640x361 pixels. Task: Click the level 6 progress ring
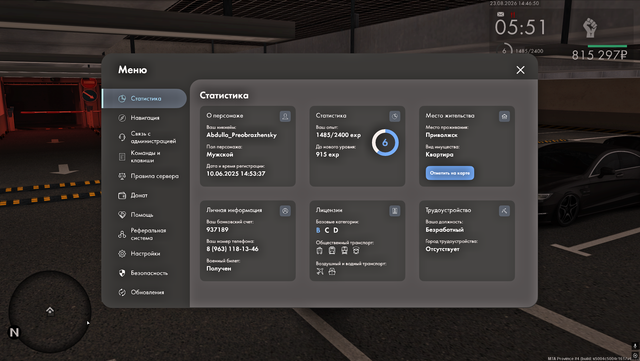pos(385,143)
